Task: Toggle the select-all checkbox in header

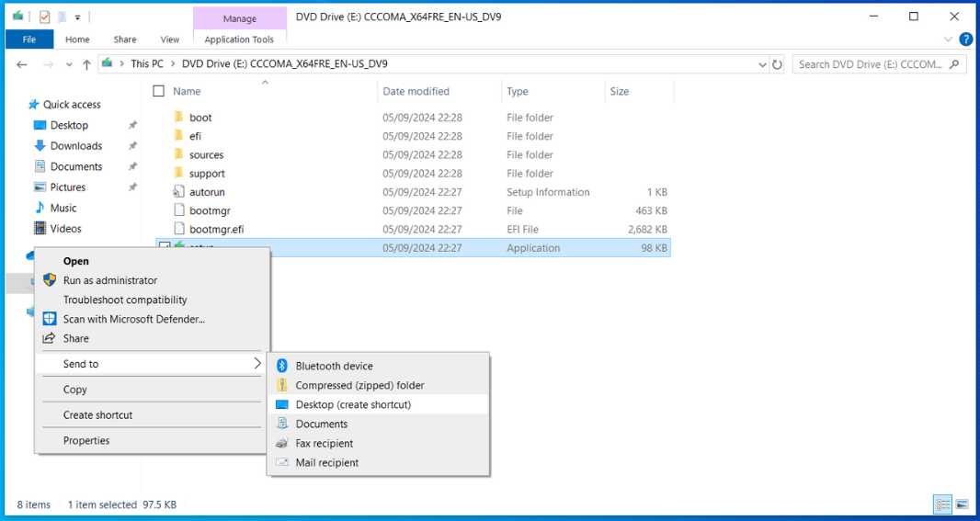Action: pyautogui.click(x=159, y=91)
